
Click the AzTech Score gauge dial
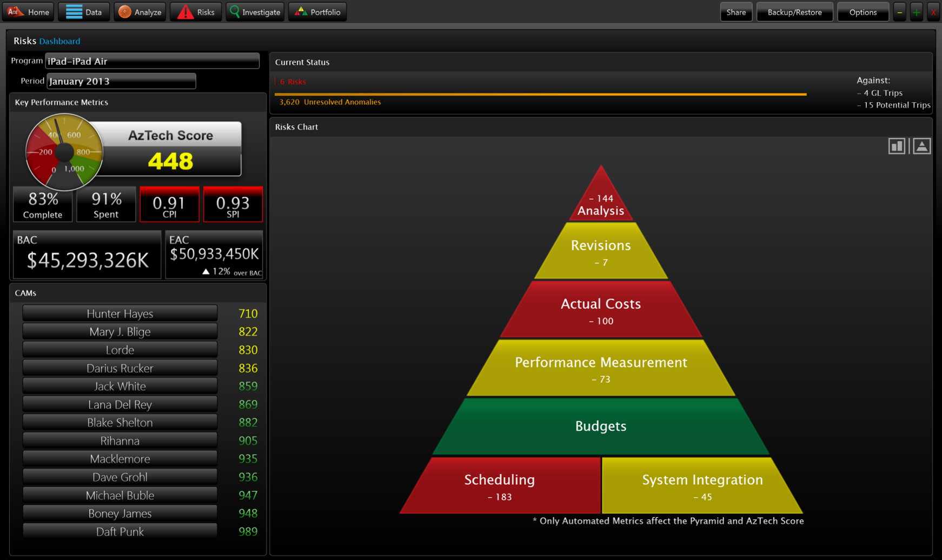coord(64,152)
